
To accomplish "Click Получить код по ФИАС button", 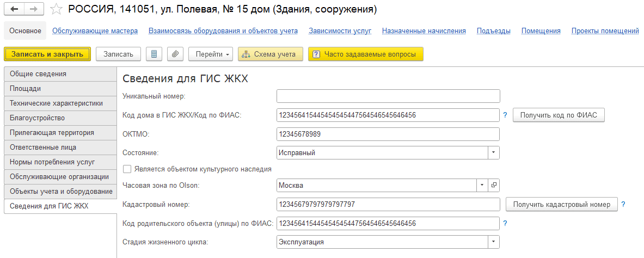I will click(x=559, y=115).
